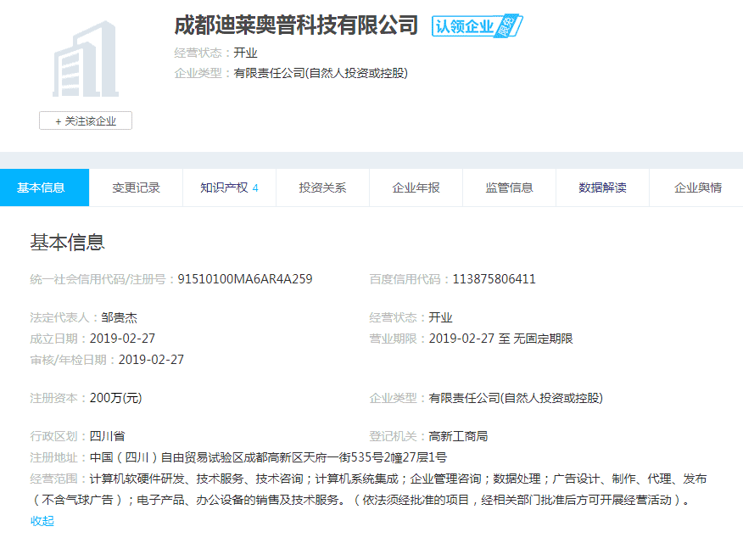This screenshot has width=743, height=560.
Task: Open the 数据解读 tab
Action: point(602,188)
